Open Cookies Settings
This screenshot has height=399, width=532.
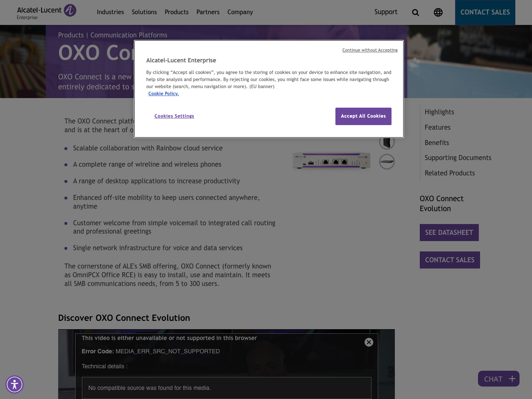[174, 116]
